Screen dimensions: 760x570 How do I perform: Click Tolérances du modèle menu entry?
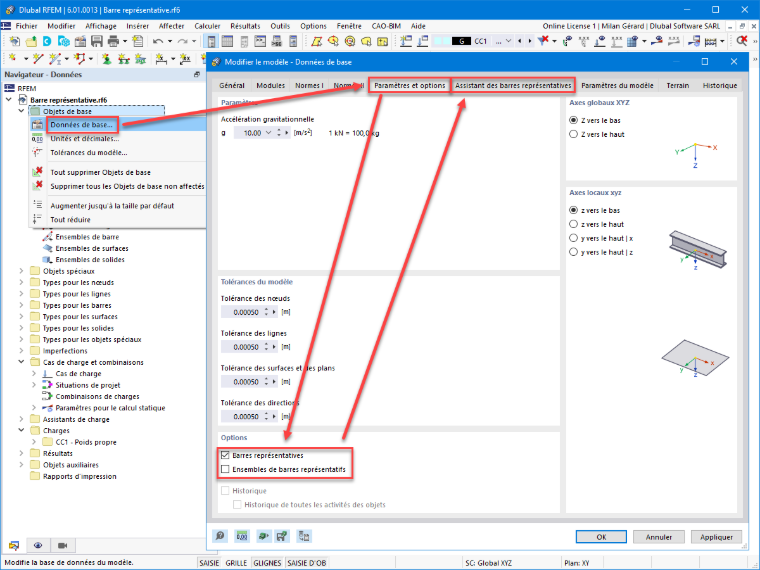click(x=89, y=153)
